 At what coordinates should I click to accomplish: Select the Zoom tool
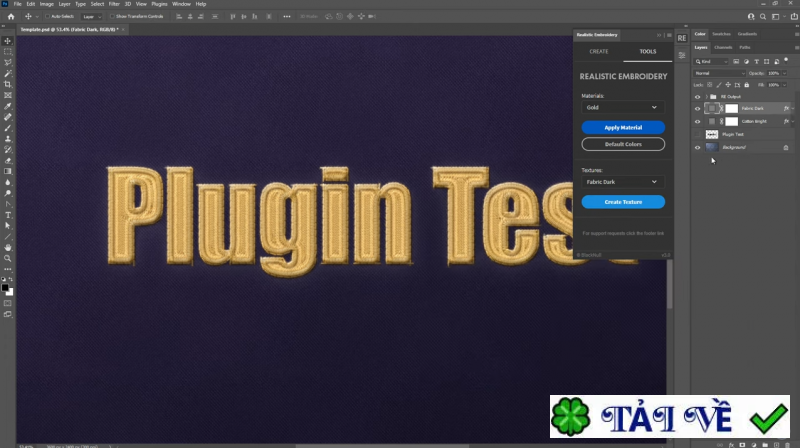click(8, 257)
